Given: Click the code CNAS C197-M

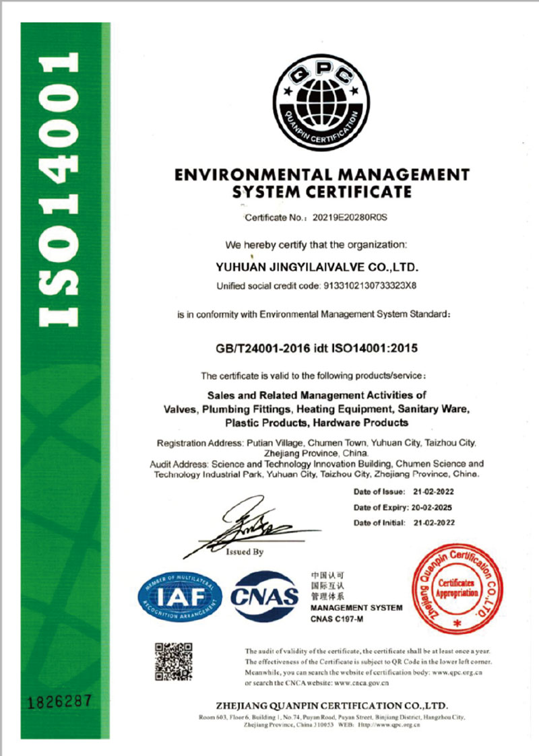Looking at the screenshot, I should point(337,619).
